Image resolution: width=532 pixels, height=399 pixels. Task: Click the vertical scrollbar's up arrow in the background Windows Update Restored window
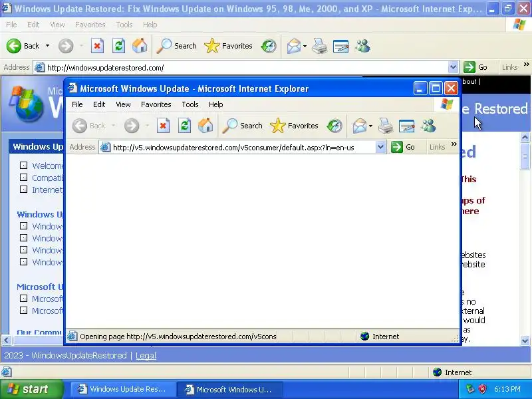tap(525, 138)
